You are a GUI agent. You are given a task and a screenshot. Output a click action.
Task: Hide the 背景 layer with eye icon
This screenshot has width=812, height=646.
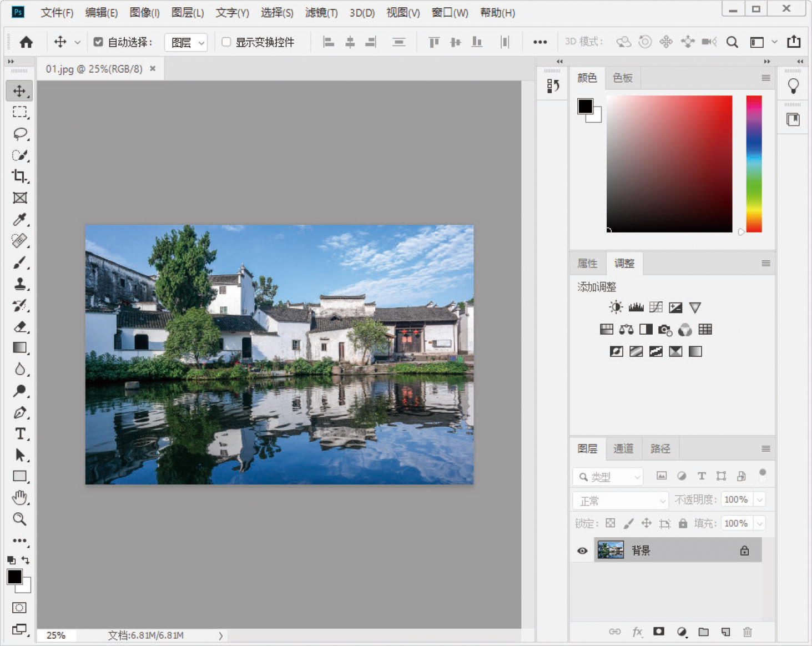[x=582, y=551]
